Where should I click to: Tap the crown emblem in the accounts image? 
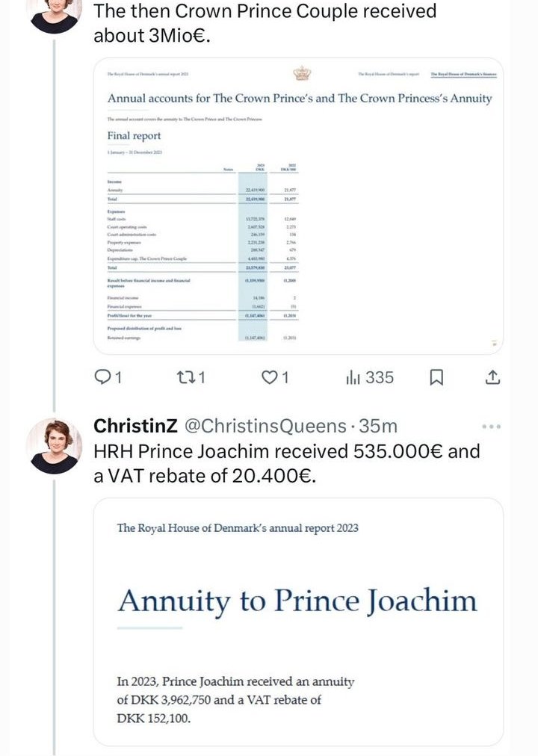point(302,73)
